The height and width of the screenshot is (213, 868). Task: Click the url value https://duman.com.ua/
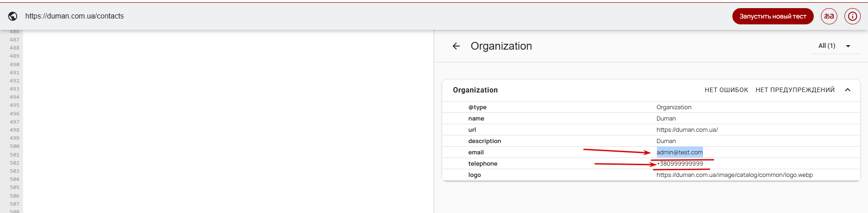(x=687, y=130)
